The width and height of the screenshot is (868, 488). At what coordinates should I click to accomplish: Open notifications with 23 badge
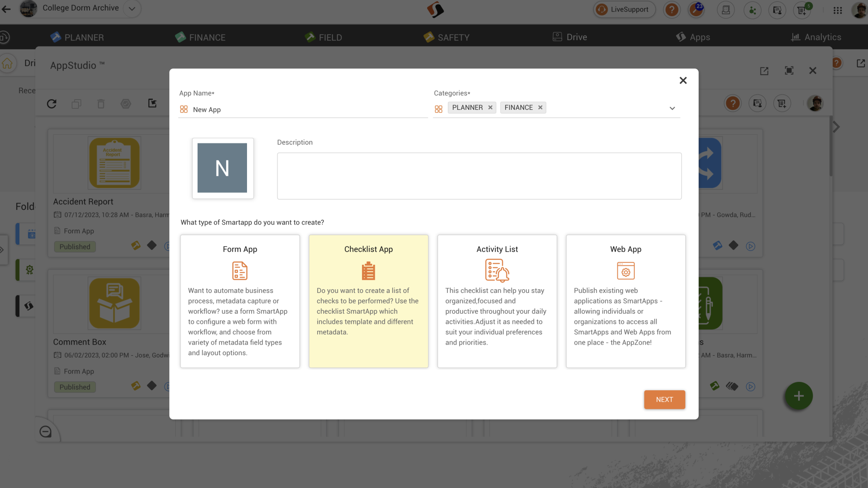tap(696, 10)
